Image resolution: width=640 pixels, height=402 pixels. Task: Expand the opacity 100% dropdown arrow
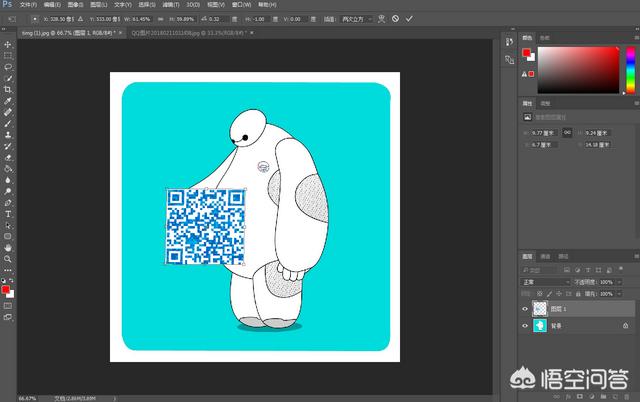point(620,282)
